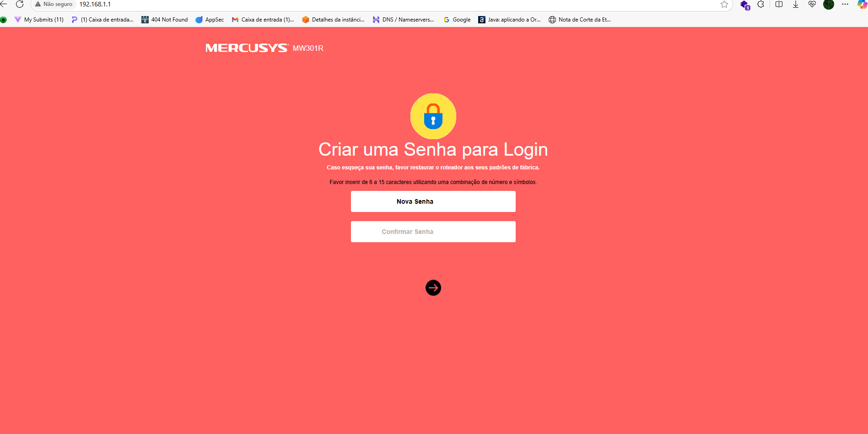This screenshot has height=434, width=868.
Task: Click the black arrow submit button
Action: tap(433, 288)
